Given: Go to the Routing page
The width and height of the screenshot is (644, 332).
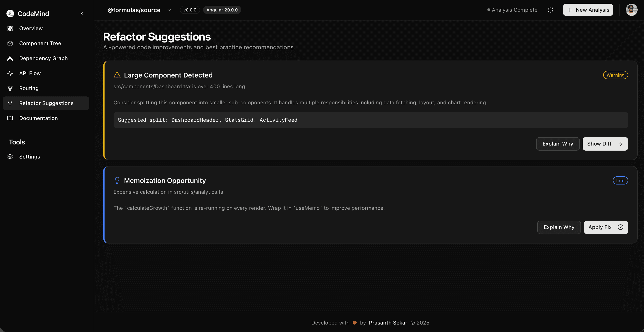Looking at the screenshot, I should 29,88.
